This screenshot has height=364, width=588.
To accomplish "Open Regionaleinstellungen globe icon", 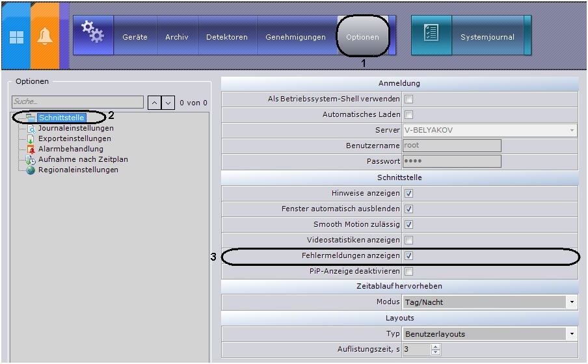I will coord(31,170).
